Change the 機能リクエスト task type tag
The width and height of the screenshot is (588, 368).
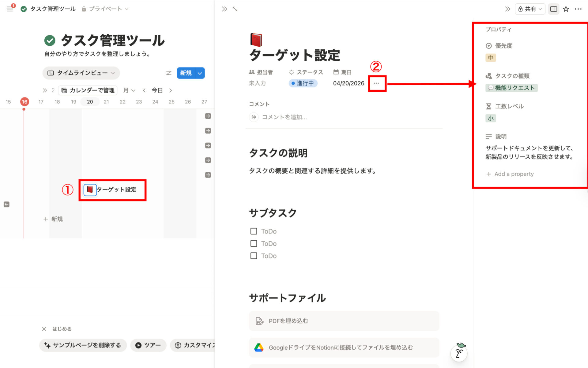tap(511, 88)
